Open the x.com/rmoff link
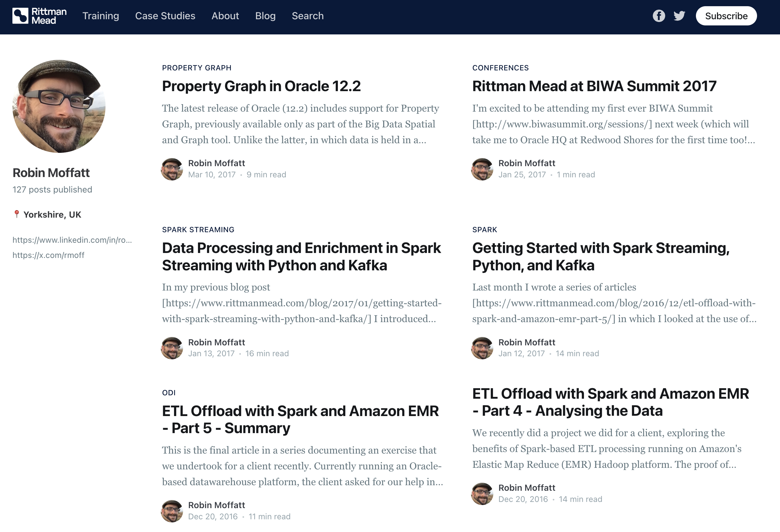The width and height of the screenshot is (780, 532). click(48, 255)
